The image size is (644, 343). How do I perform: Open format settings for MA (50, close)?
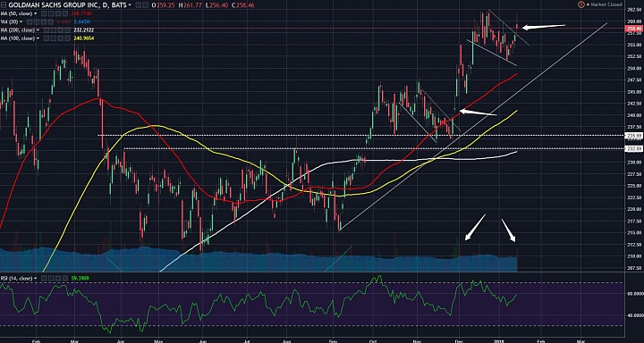[51, 13]
